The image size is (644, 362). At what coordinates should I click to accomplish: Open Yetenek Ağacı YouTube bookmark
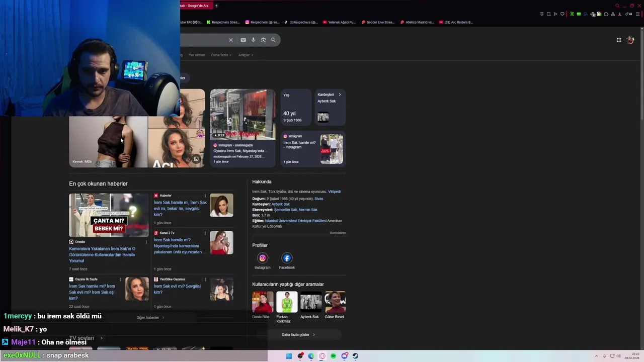tap(339, 22)
